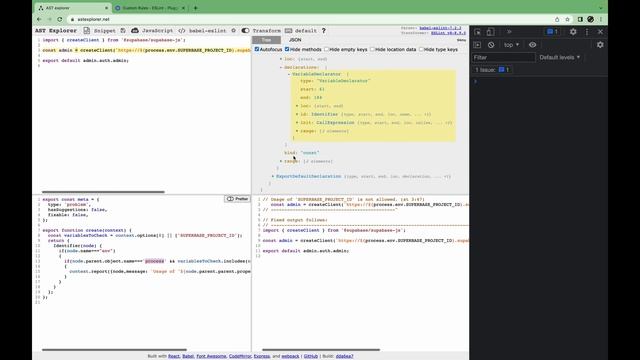Image resolution: width=640 pixels, height=360 pixels.
Task: Click the Prettier button in transform editor
Action: click(x=237, y=199)
